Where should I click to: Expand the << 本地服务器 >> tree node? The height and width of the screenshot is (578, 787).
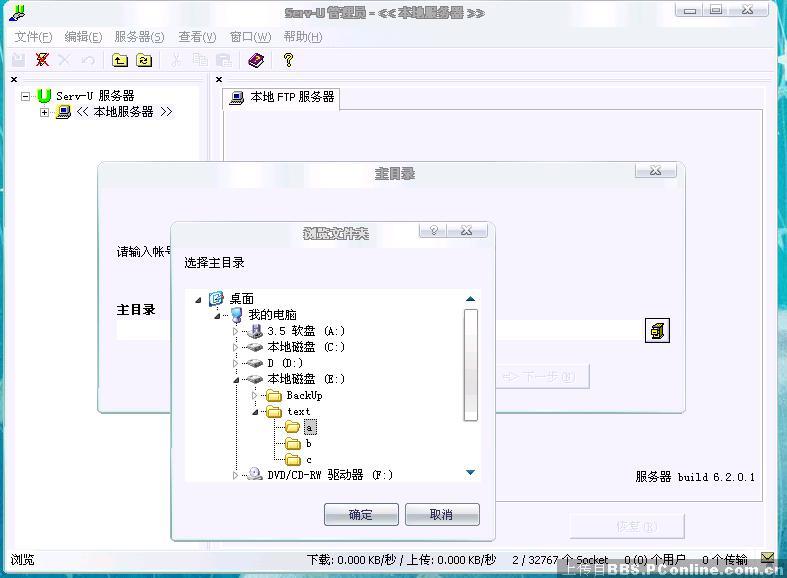pos(44,112)
